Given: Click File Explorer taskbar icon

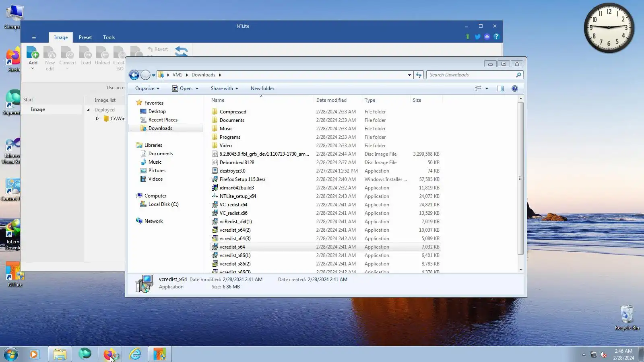Looking at the screenshot, I should [x=60, y=354].
